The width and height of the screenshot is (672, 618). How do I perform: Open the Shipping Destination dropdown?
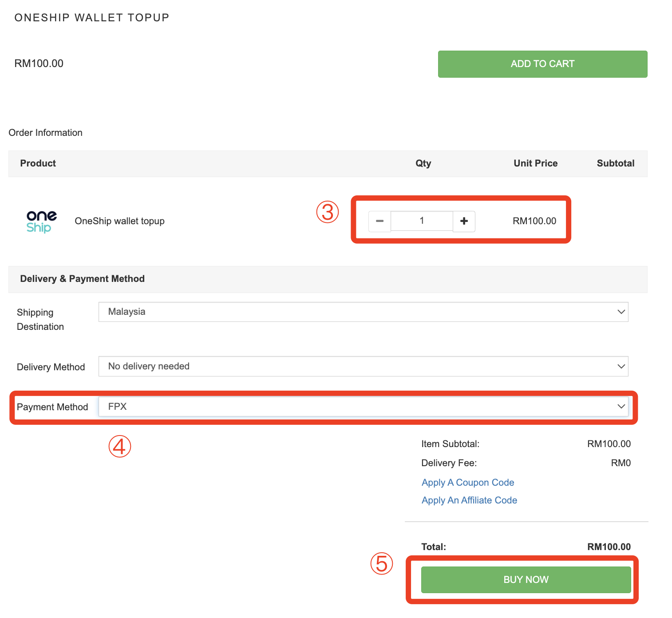(x=363, y=312)
